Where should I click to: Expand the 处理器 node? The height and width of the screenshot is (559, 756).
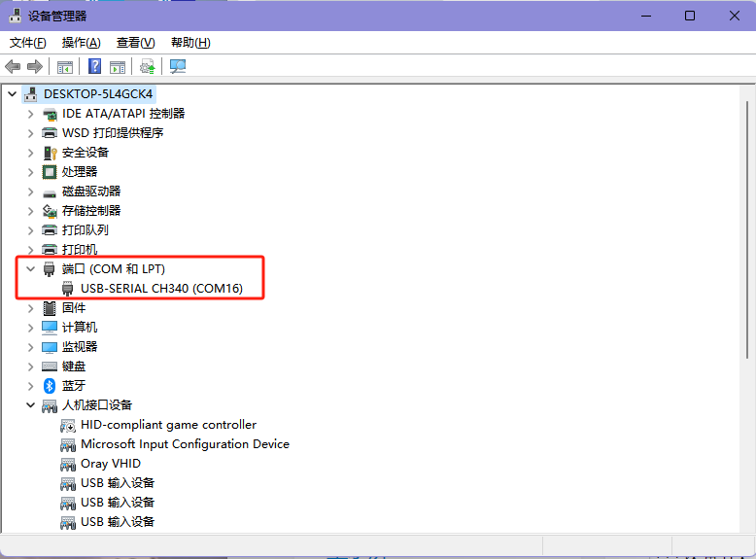click(x=31, y=172)
